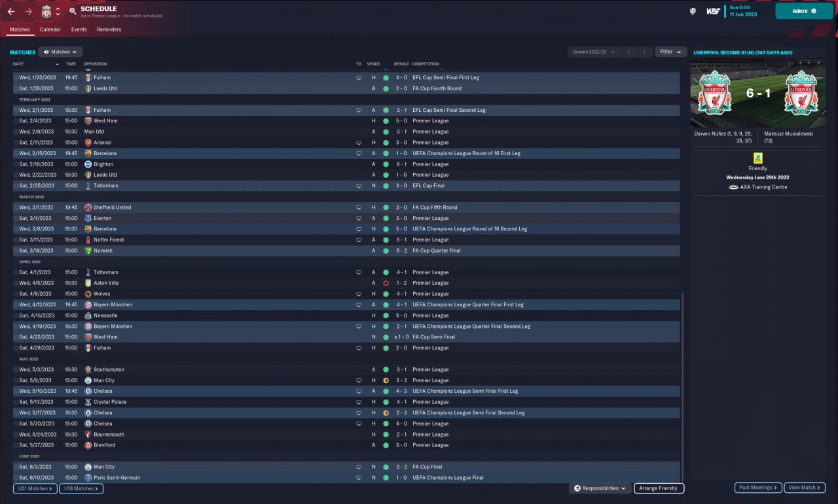Go forward with the right arrow icon
The height and width of the screenshot is (504, 838).
[x=28, y=12]
